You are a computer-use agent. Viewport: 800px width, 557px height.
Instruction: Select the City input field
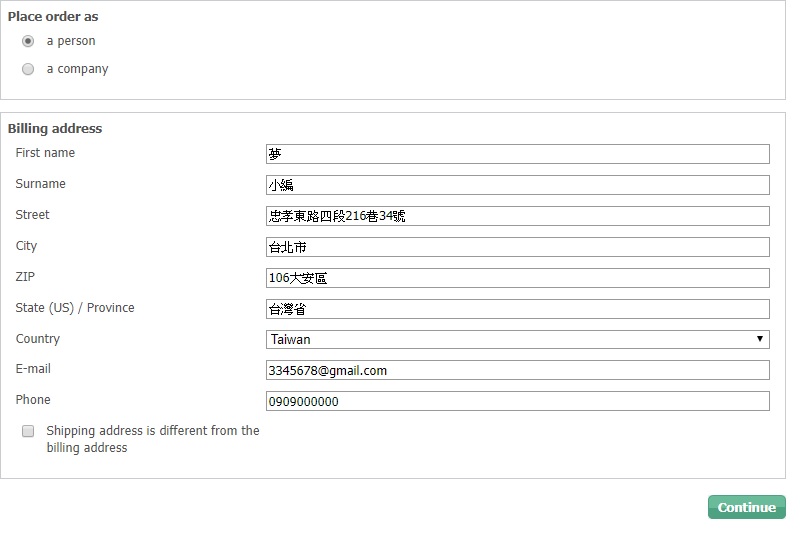click(x=517, y=247)
